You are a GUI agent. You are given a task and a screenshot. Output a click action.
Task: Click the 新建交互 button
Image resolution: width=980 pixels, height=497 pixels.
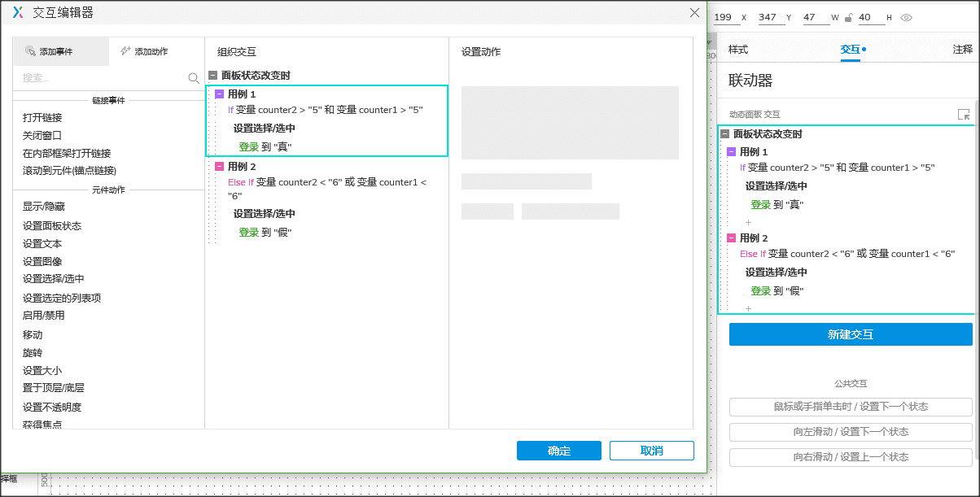pos(850,334)
